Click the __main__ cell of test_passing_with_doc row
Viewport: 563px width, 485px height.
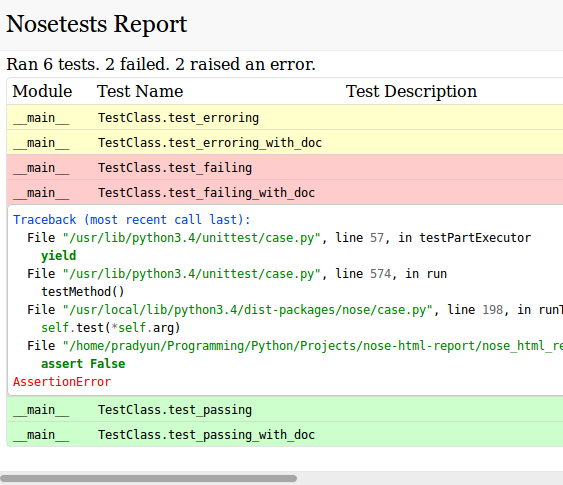[41, 435]
